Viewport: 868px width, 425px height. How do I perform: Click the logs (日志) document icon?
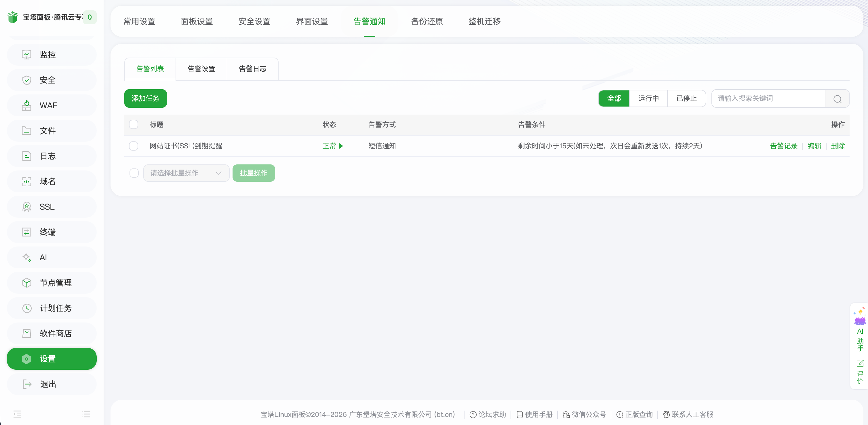(26, 156)
